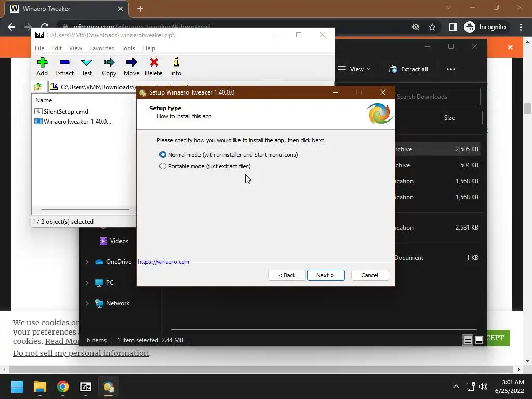Image resolution: width=532 pixels, height=399 pixels.
Task: Open the Help menu in 7-Zip
Action: tap(149, 48)
